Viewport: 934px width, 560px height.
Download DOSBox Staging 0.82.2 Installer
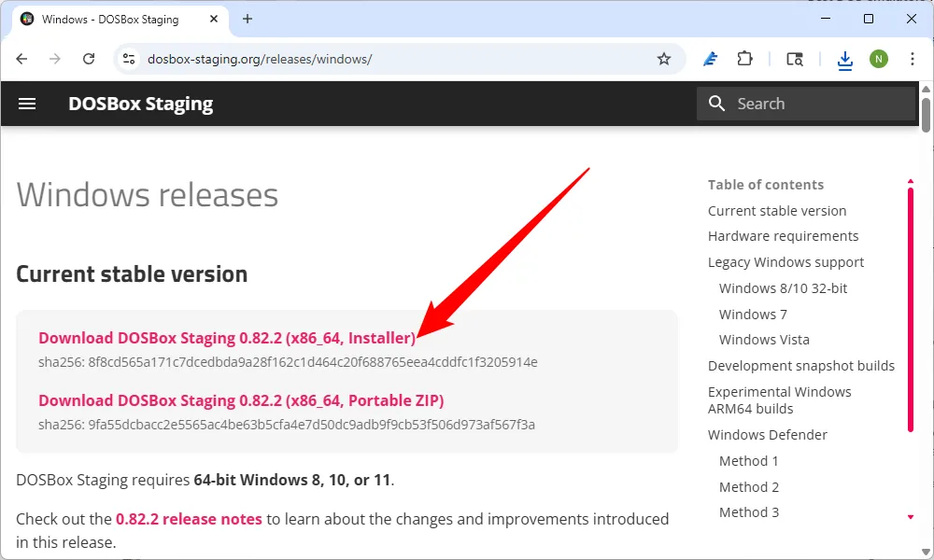coord(227,338)
